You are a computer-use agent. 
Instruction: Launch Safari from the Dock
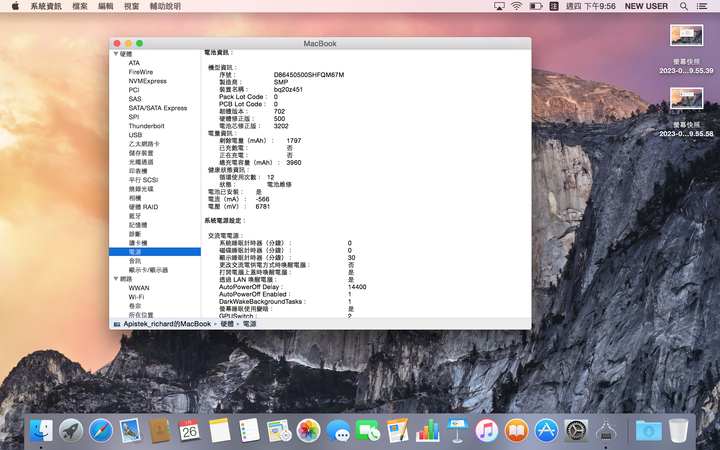(101, 431)
